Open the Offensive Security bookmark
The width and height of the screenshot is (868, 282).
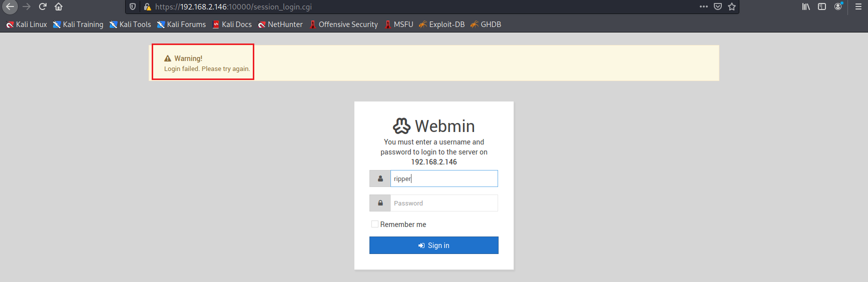[343, 24]
